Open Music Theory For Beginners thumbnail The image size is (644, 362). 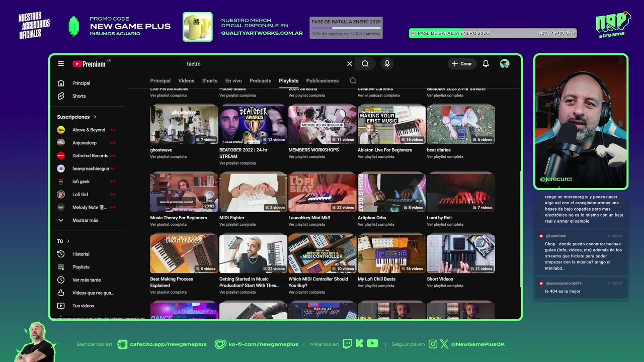pyautogui.click(x=184, y=192)
